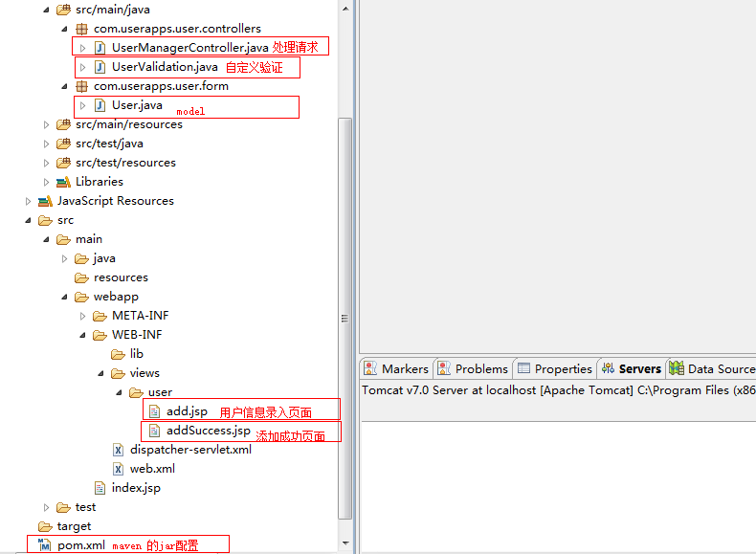This screenshot has width=756, height=554.
Task: Collapse the main folder
Action: (46, 239)
